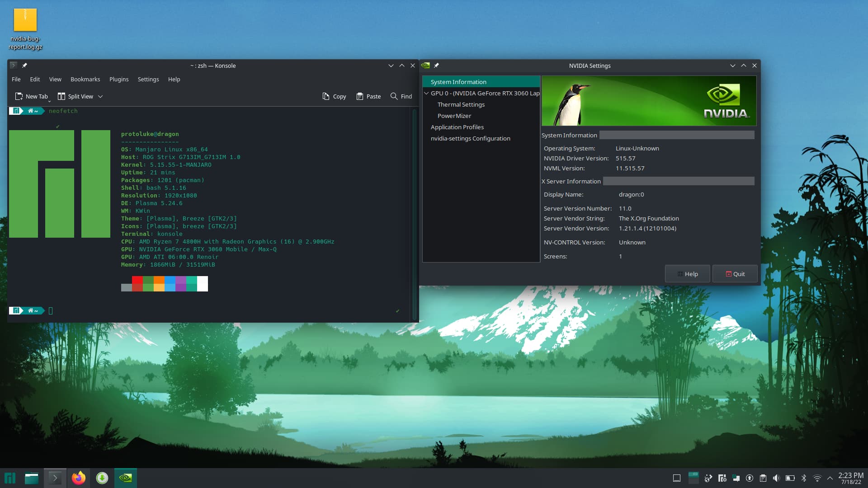Click the Help button in NVIDIA Settings
Screen dimensions: 868x488
pyautogui.click(x=687, y=273)
